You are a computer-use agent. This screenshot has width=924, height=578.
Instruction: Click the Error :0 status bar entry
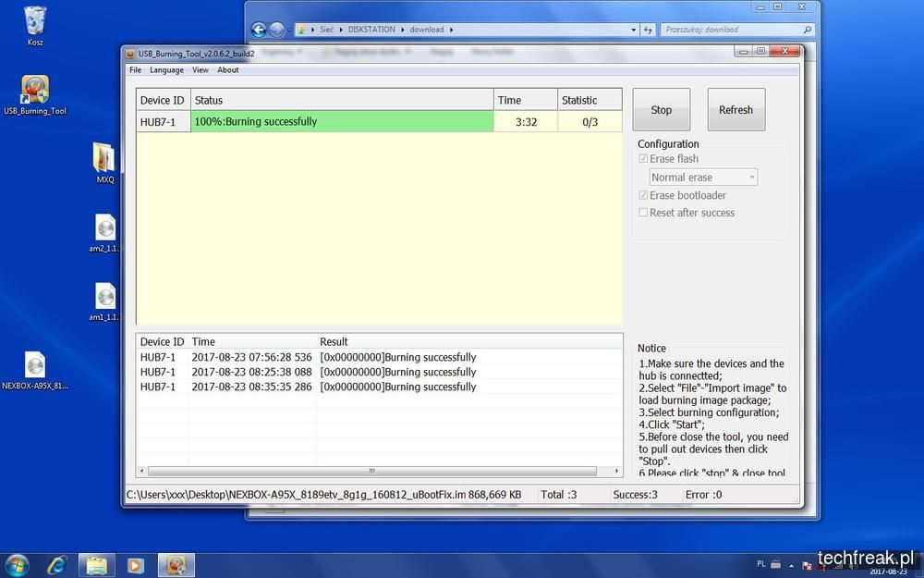click(x=703, y=494)
